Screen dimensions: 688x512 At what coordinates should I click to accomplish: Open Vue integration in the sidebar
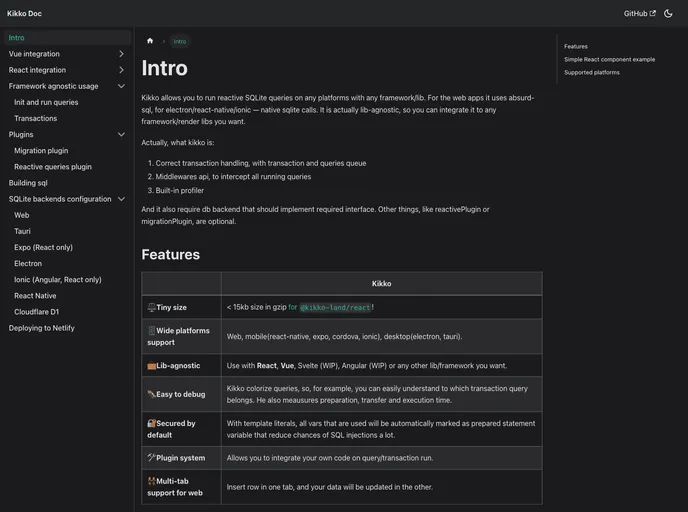(34, 54)
